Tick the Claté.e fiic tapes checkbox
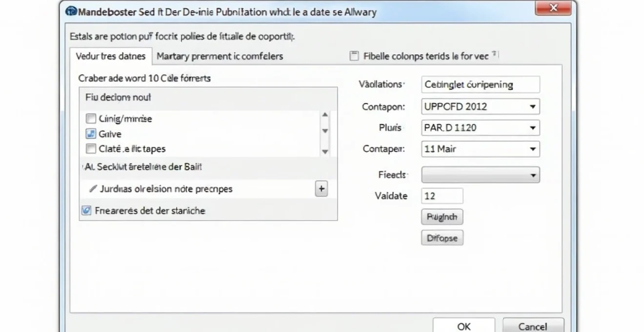This screenshot has width=644, height=332. point(91,149)
